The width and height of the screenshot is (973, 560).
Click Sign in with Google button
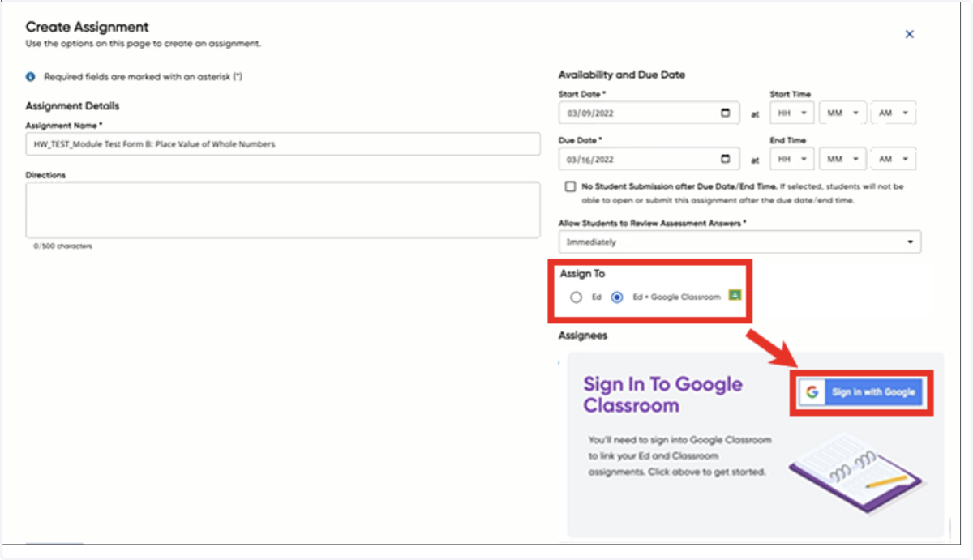[x=861, y=392]
